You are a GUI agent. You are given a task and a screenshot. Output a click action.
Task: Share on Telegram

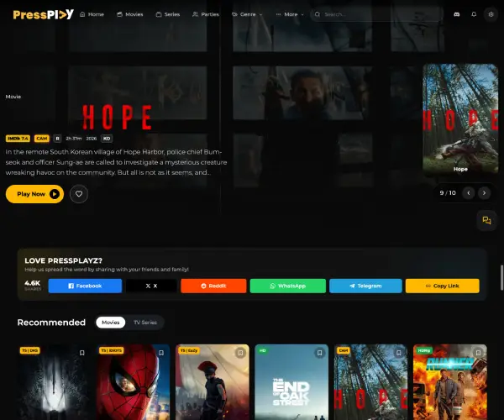click(365, 286)
